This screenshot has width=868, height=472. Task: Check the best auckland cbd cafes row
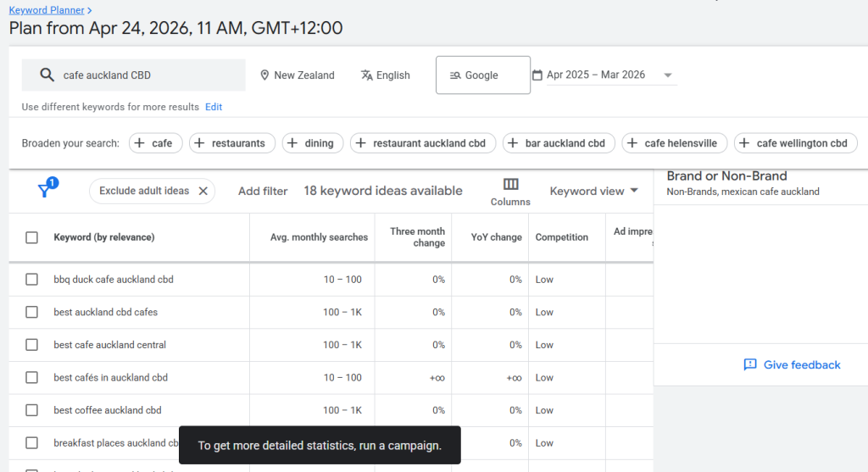click(x=31, y=312)
